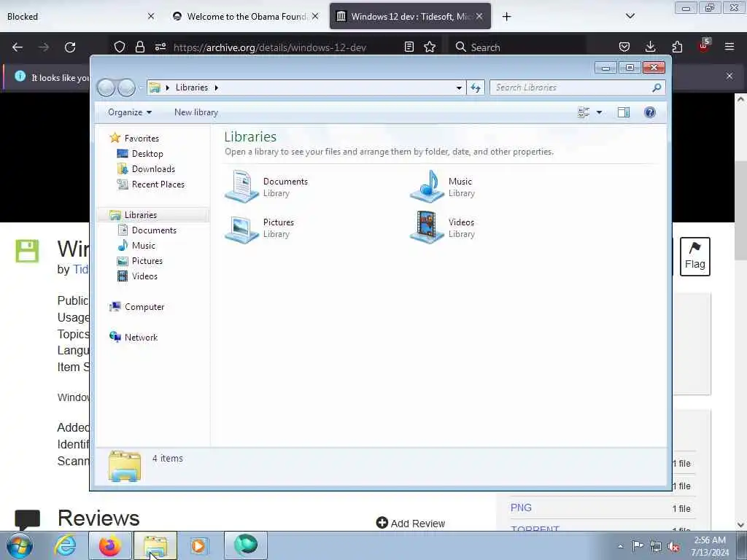Open the view options dropdown arrow

click(x=600, y=112)
